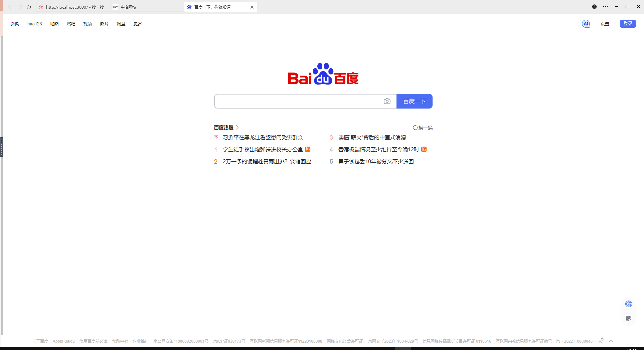Click the 百度一下 search button
644x350 pixels.
tap(415, 101)
